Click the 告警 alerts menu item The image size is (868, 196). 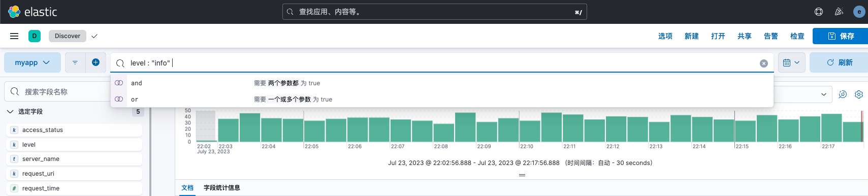(771, 36)
